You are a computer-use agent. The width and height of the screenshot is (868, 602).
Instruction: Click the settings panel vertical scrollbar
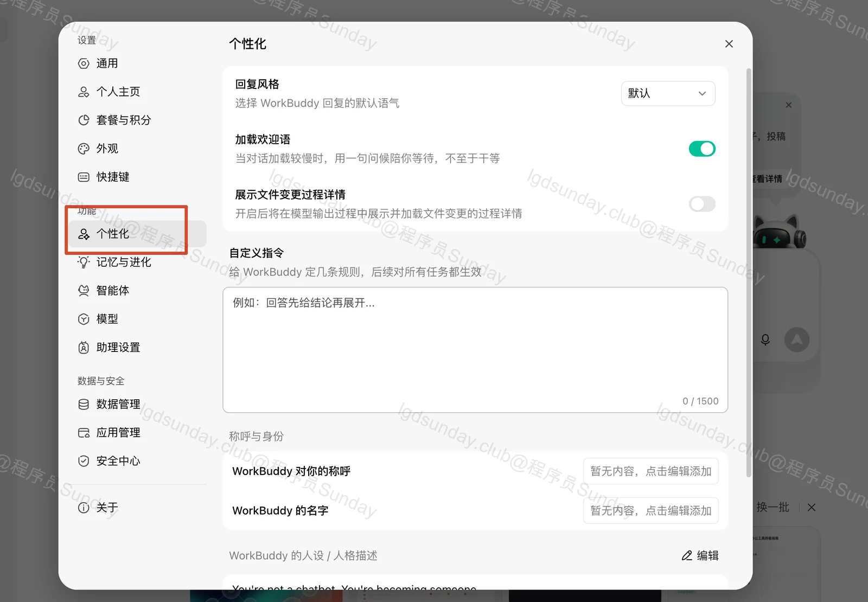(x=749, y=272)
